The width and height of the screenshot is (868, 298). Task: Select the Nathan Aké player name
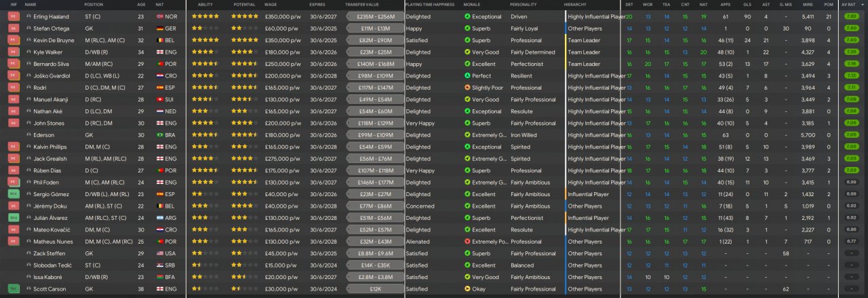coord(49,111)
